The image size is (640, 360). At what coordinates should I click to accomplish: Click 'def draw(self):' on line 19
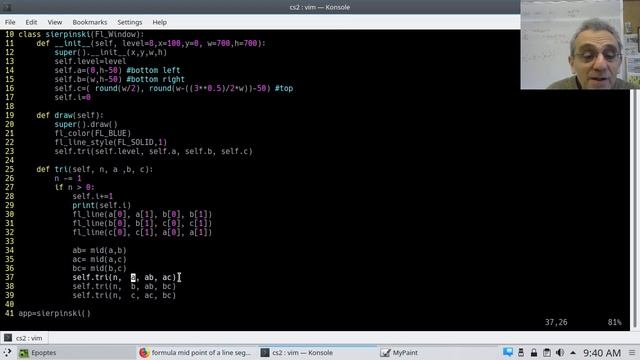point(70,115)
